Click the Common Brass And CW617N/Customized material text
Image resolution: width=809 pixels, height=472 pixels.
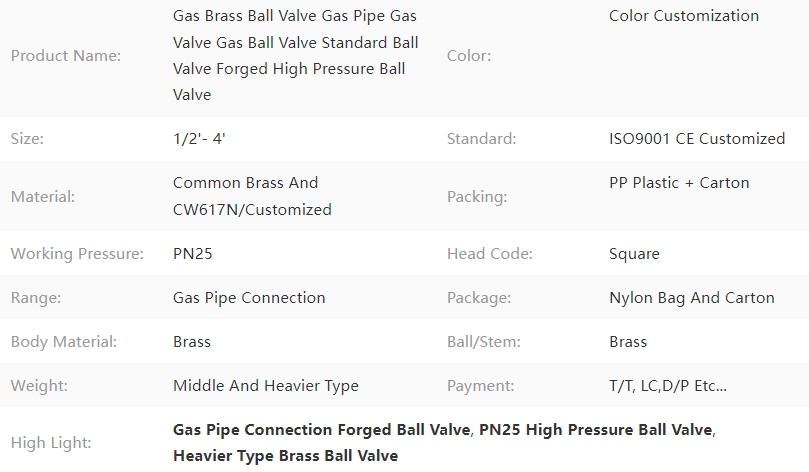(x=252, y=196)
